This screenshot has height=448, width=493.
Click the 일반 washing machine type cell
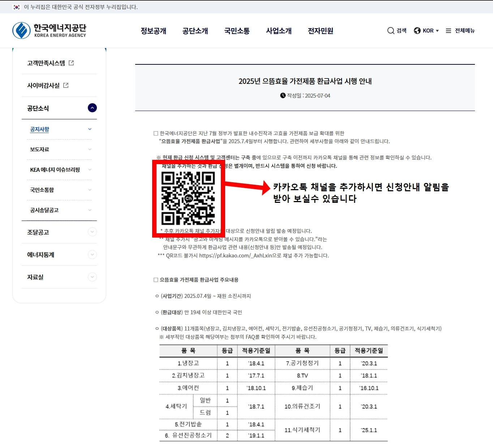205,400
